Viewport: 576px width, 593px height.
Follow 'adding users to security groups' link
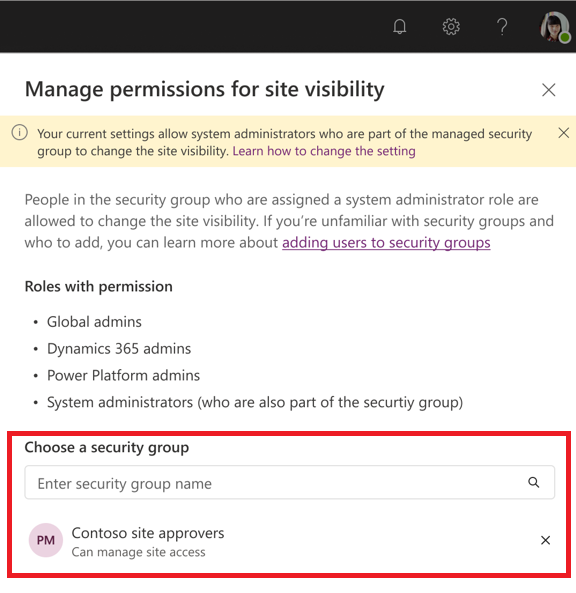pyautogui.click(x=386, y=242)
